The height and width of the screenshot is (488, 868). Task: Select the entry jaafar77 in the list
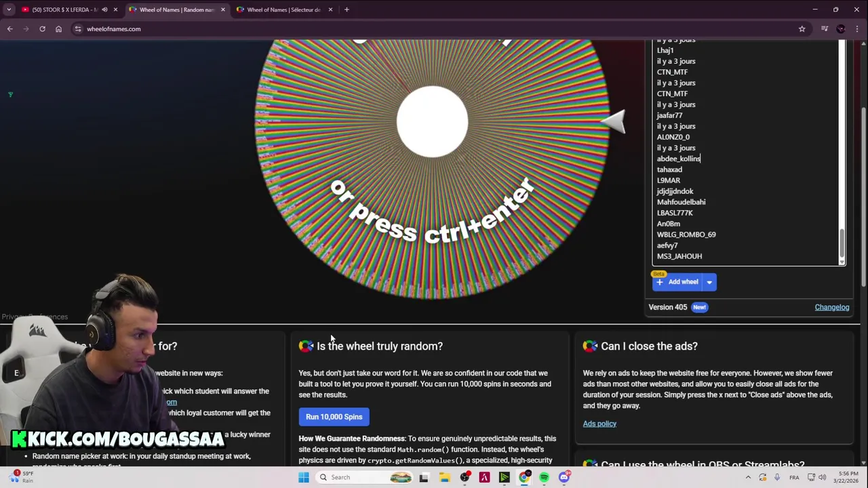point(669,115)
